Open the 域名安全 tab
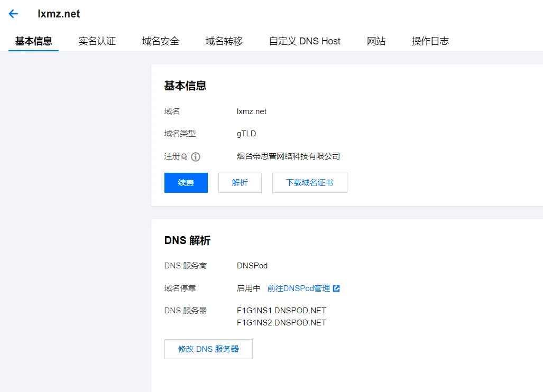543x392 pixels. click(160, 41)
